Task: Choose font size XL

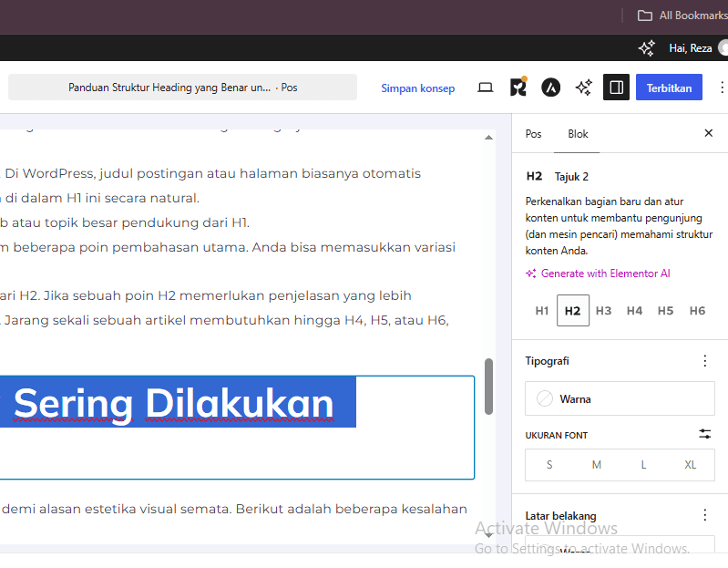Action: pyautogui.click(x=691, y=465)
